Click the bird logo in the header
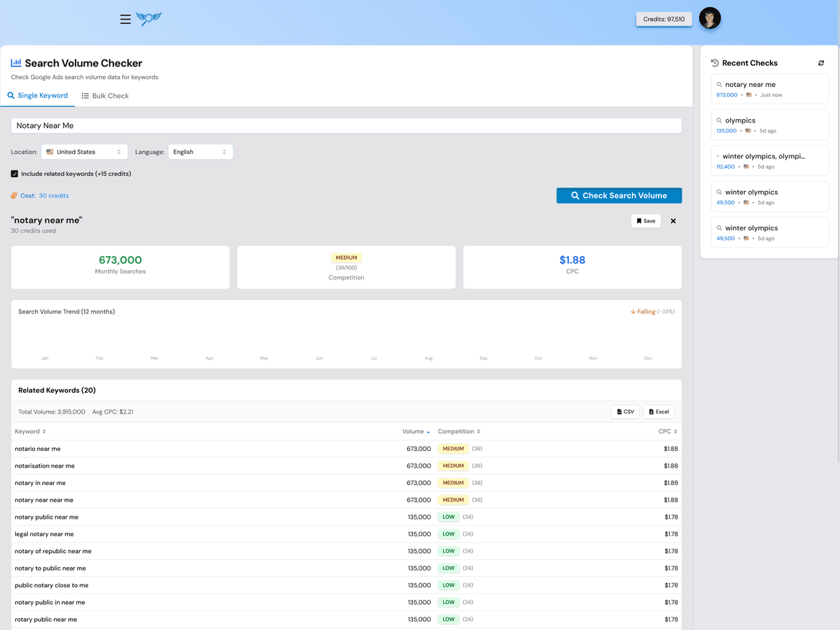 148,19
